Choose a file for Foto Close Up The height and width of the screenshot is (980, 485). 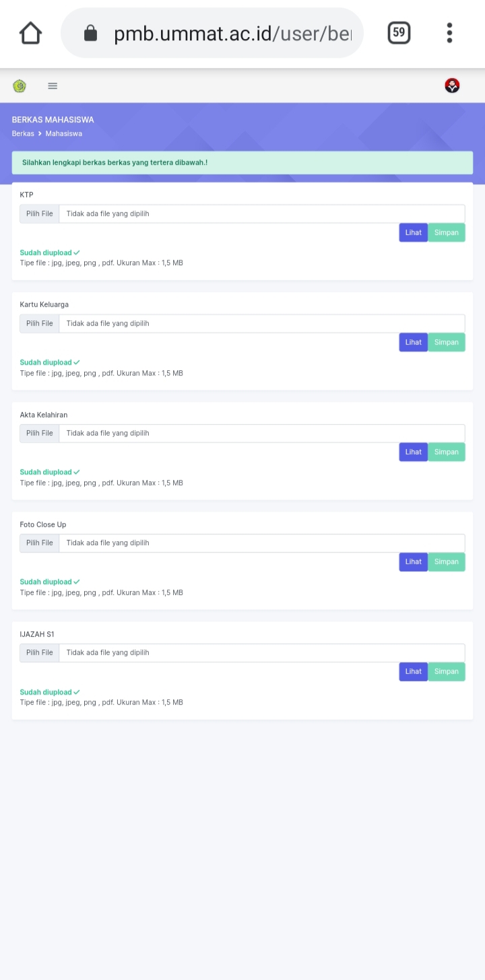pos(40,543)
